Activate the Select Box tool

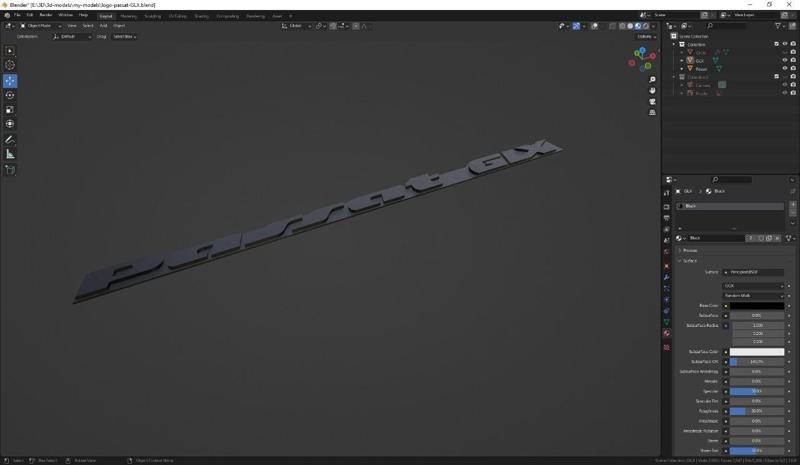(10, 51)
